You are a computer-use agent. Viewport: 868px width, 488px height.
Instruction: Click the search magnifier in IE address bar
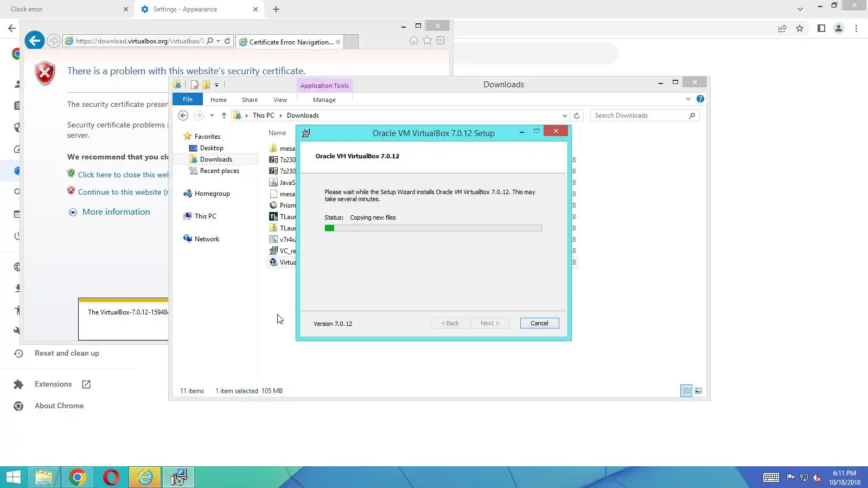[x=210, y=41]
